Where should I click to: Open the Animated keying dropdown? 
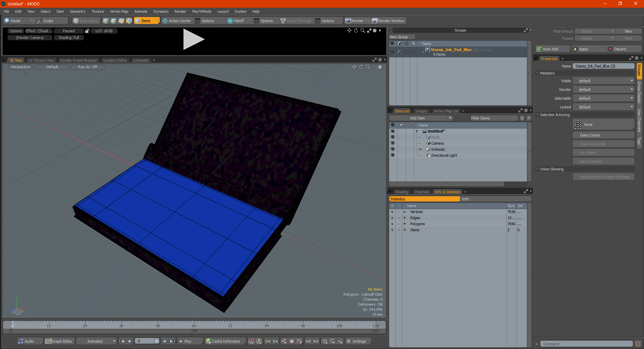point(97,341)
